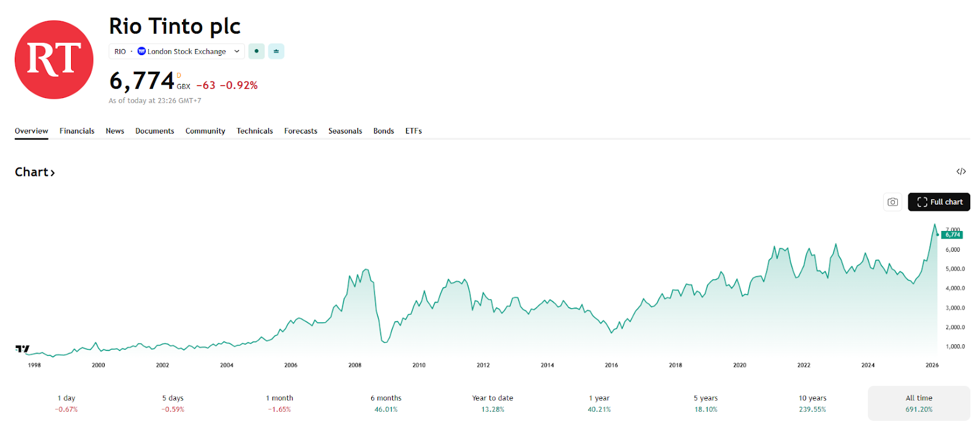Click the Rio Tinto RT logo
Viewport: 980px width, 427px height.
[54, 59]
